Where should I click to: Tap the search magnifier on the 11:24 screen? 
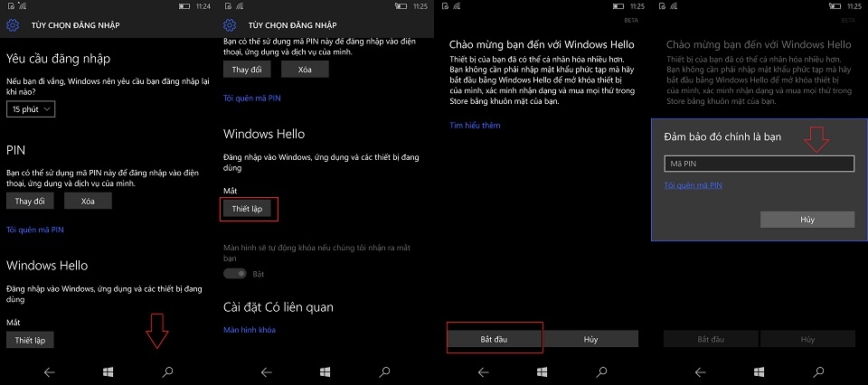coord(167,372)
